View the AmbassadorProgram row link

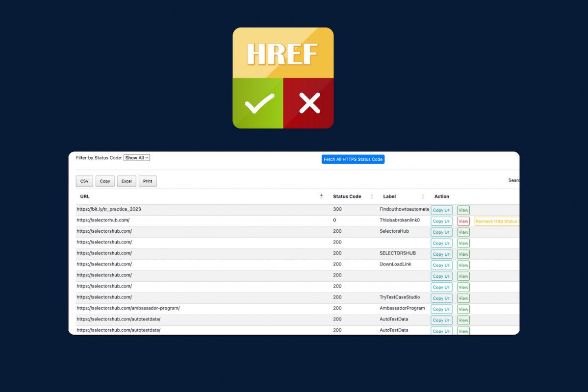463,309
